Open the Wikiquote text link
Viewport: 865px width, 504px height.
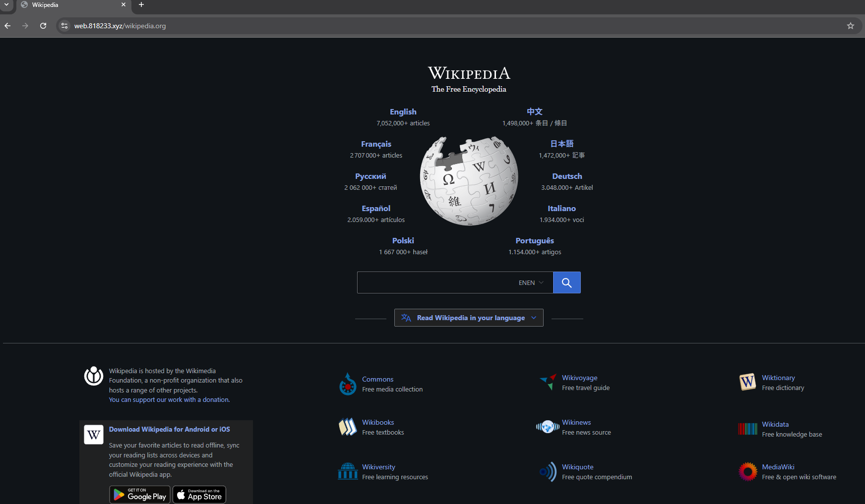(x=577, y=467)
